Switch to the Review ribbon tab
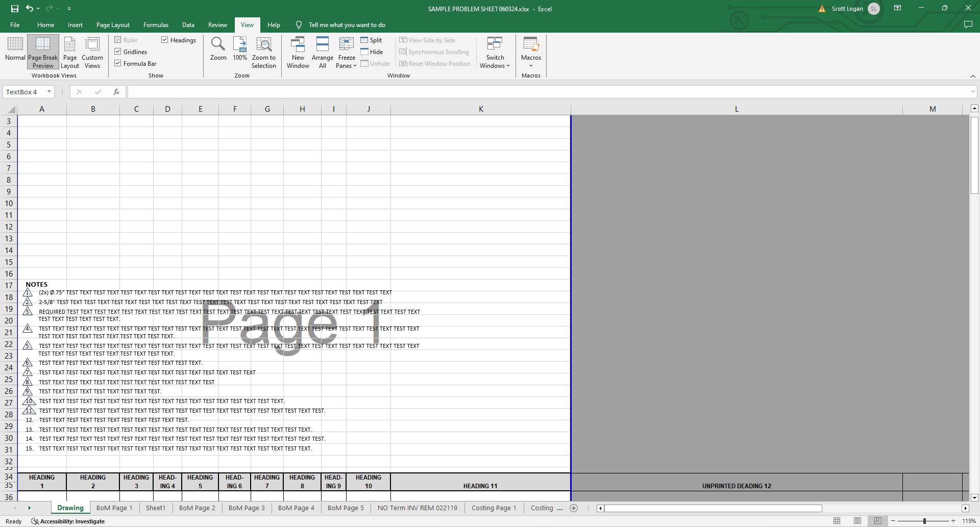980x527 pixels. click(x=217, y=24)
